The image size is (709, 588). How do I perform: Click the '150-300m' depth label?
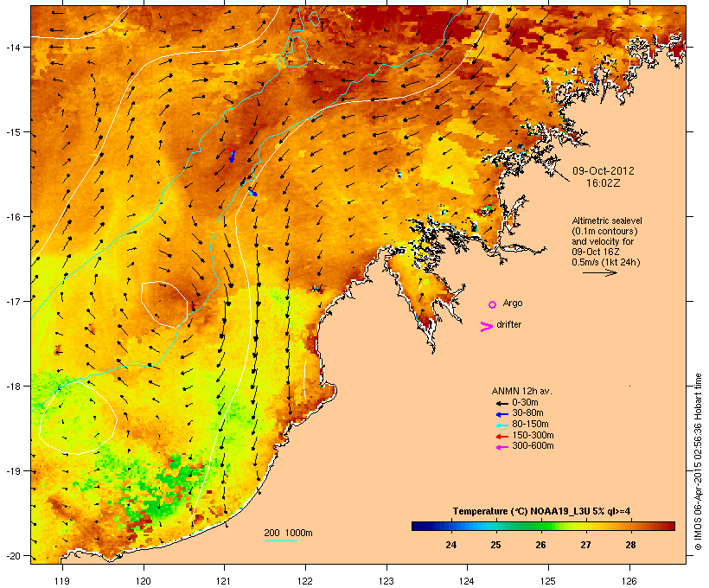(x=533, y=435)
